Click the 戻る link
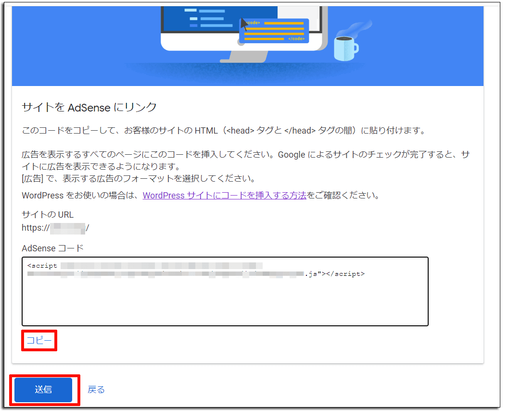This screenshot has height=420, width=509. [96, 390]
